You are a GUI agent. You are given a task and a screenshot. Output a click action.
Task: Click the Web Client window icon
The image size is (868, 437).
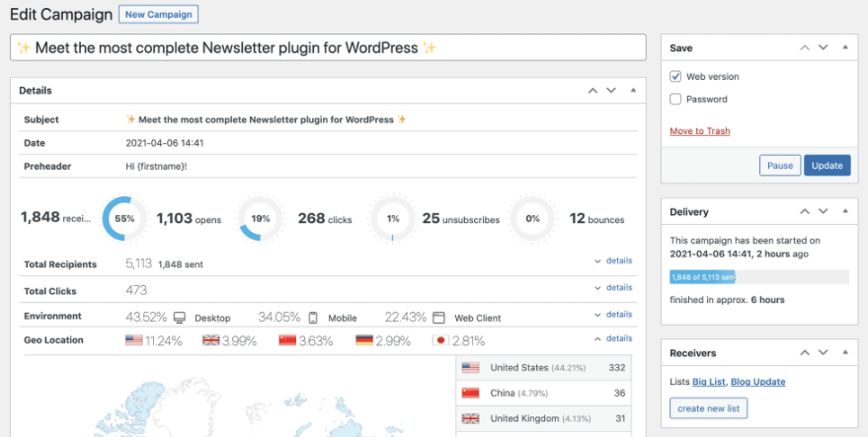click(x=439, y=318)
